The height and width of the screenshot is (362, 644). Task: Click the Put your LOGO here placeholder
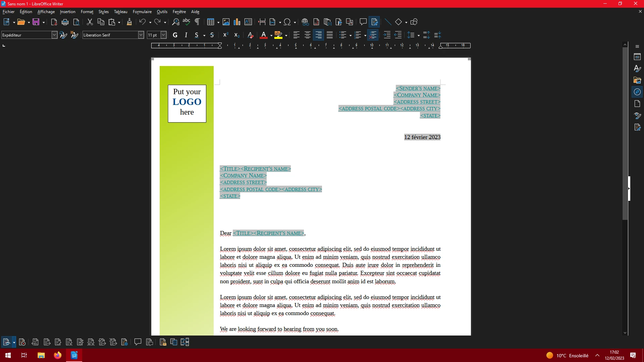187,104
